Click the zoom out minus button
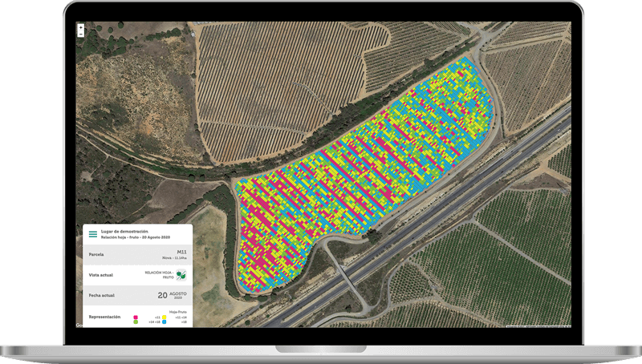Screen dimensions: 642x364 tap(80, 34)
